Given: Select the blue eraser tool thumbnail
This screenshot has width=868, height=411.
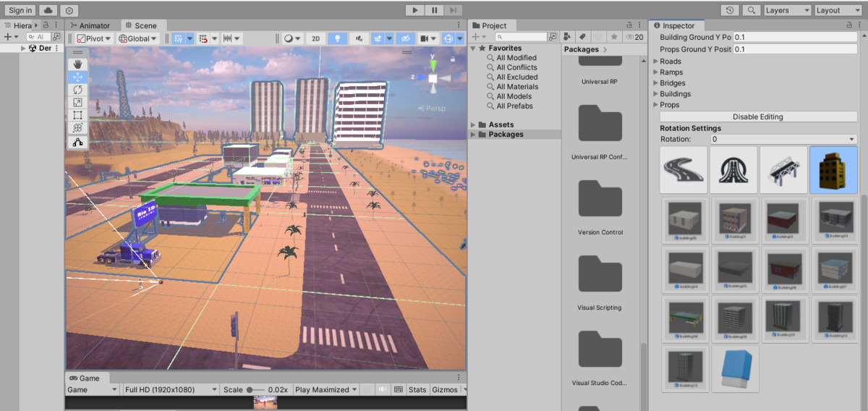Looking at the screenshot, I should pos(736,368).
